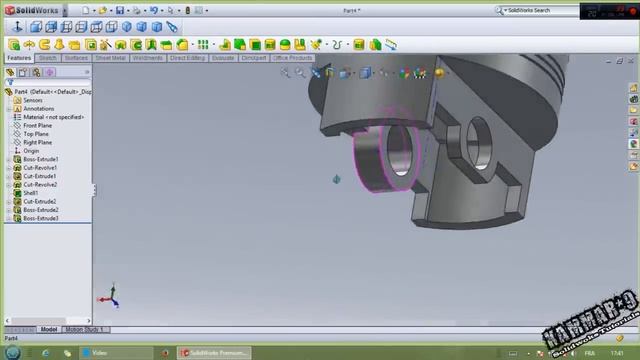
Task: Open the Evaluate tab
Action: [x=223, y=58]
